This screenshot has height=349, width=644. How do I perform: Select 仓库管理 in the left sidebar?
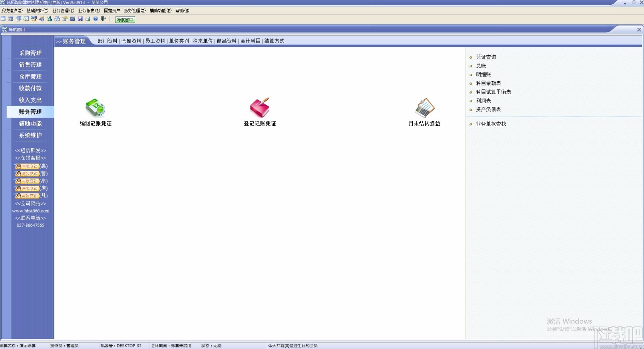31,76
